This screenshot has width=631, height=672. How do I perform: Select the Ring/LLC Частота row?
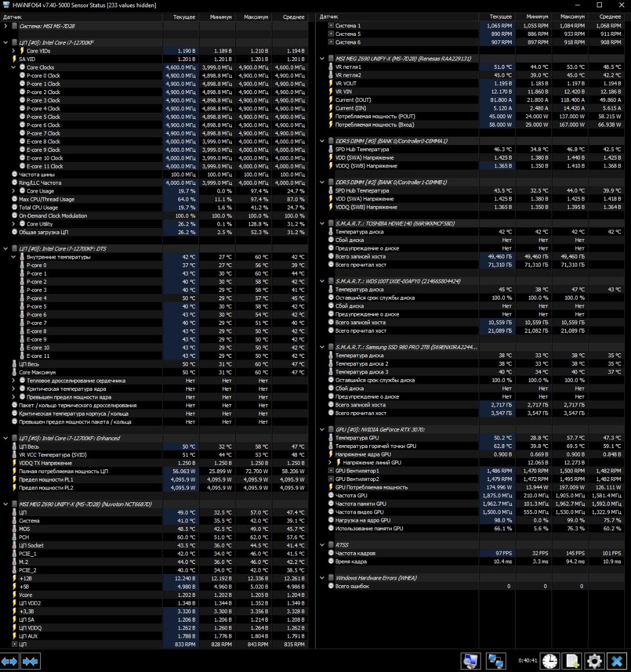[x=154, y=183]
